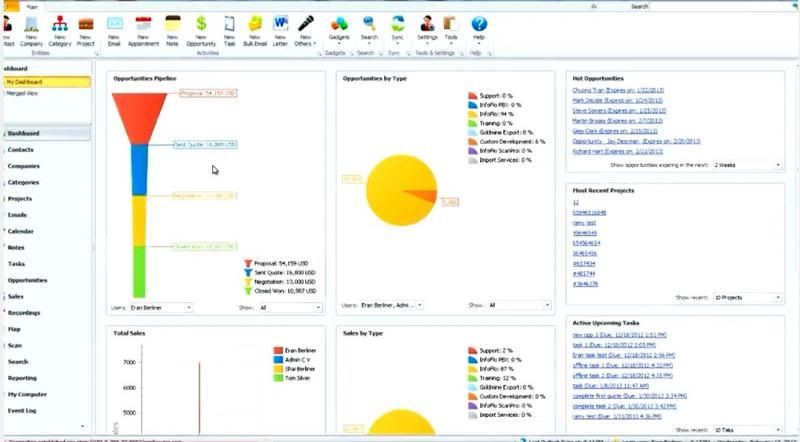Open Mark Deuble opportunity link
The height and width of the screenshot is (442, 800).
(618, 101)
